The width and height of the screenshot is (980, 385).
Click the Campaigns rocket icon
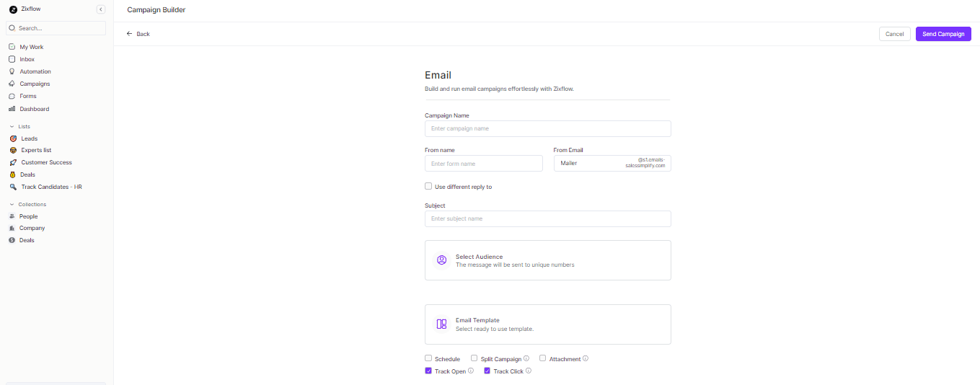12,84
